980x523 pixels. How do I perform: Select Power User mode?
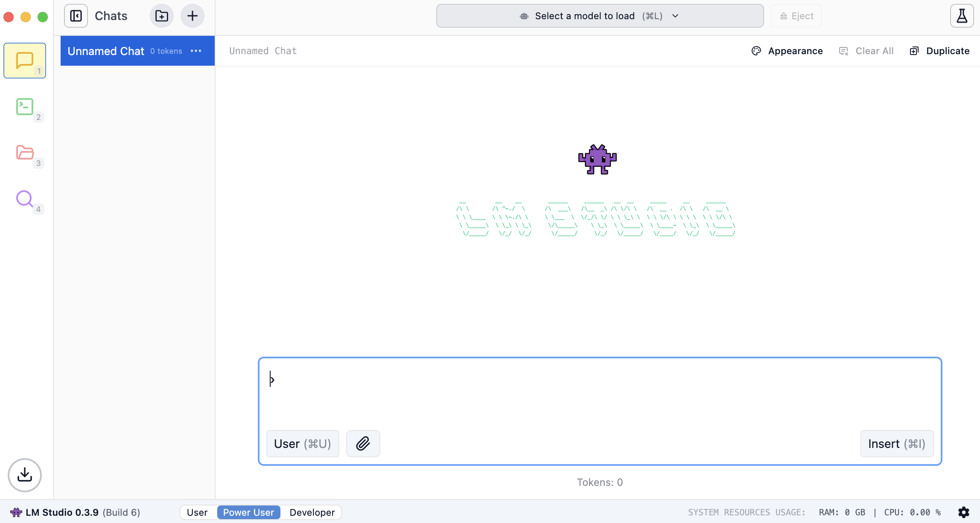pyautogui.click(x=248, y=512)
